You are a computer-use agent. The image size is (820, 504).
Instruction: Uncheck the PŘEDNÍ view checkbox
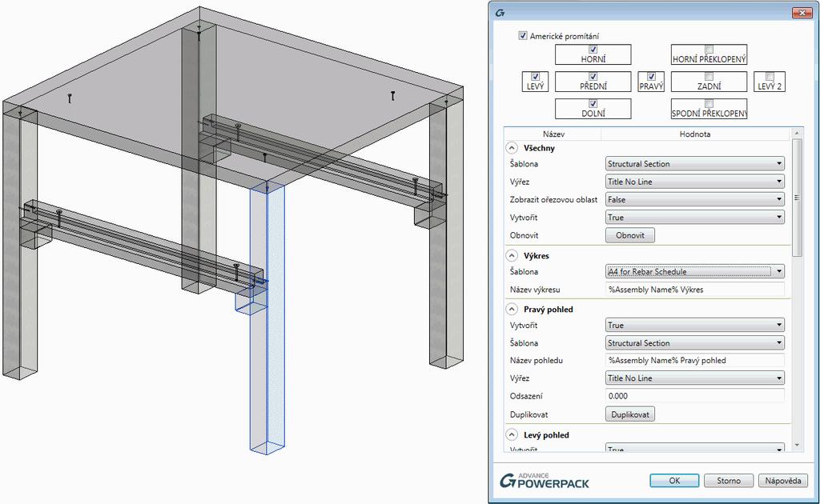[593, 76]
